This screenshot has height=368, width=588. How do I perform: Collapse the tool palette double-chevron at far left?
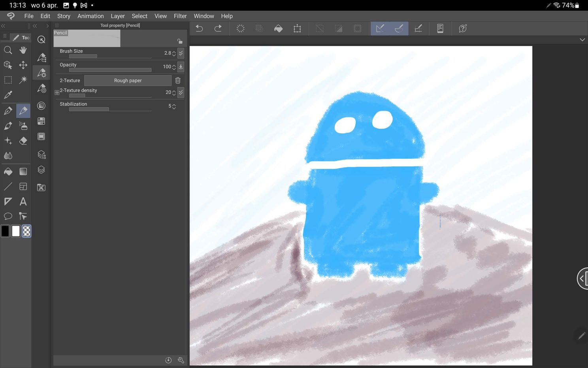pyautogui.click(x=3, y=26)
